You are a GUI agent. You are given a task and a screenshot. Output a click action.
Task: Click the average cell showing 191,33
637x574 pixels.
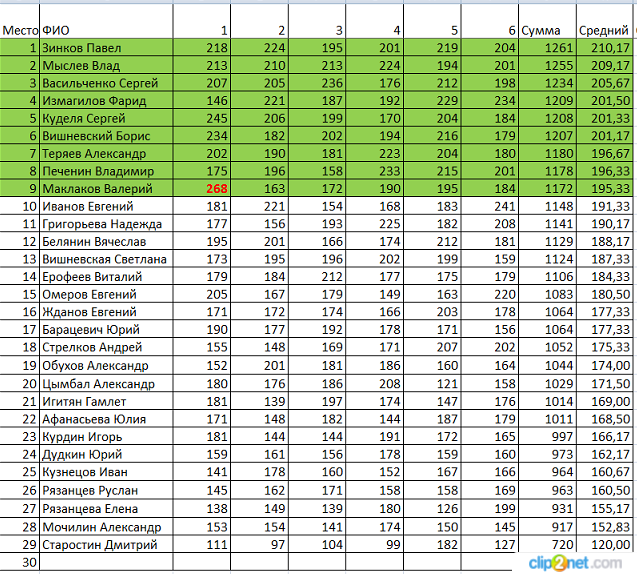click(604, 207)
